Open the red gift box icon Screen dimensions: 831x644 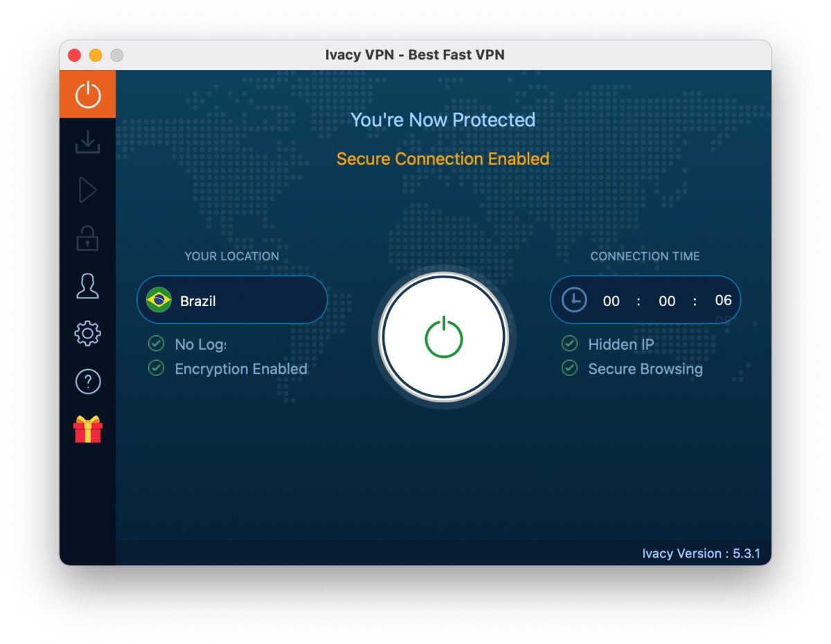point(87,429)
